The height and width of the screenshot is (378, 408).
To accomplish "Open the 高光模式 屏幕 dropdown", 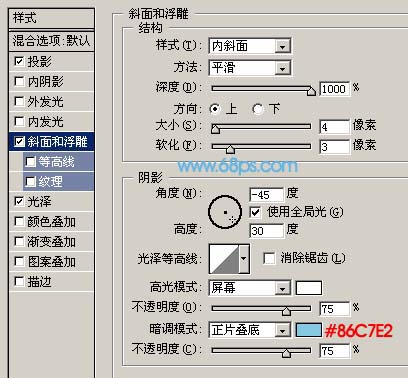I will pos(282,288).
